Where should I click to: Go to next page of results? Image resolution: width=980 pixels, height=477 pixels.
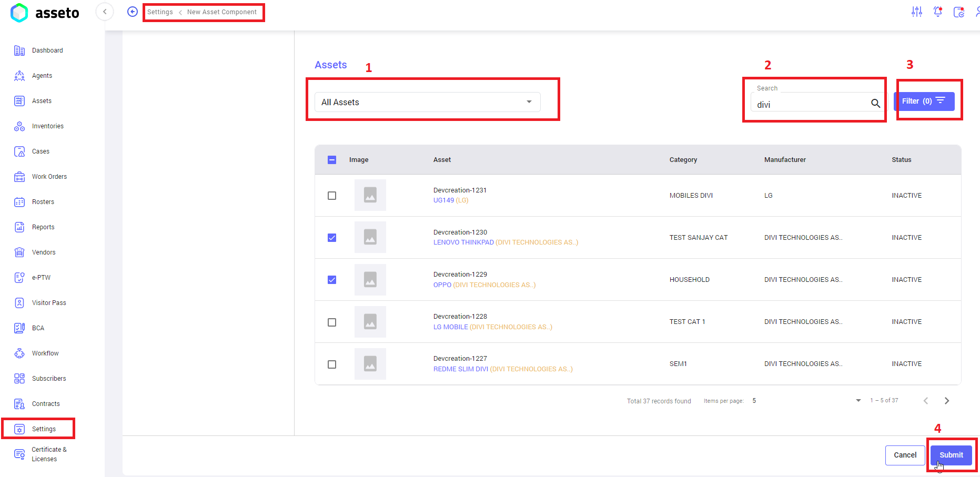(x=947, y=401)
